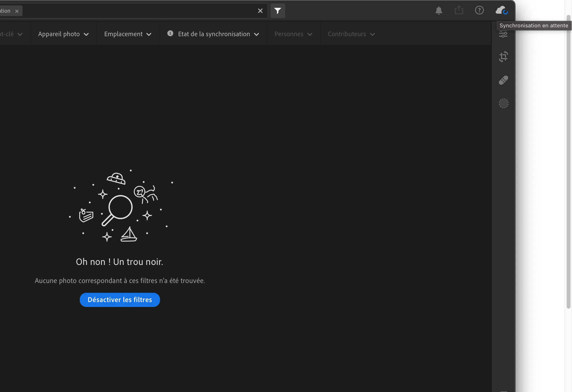Clear the search field with X
Image resolution: width=572 pixels, height=392 pixels.
260,11
